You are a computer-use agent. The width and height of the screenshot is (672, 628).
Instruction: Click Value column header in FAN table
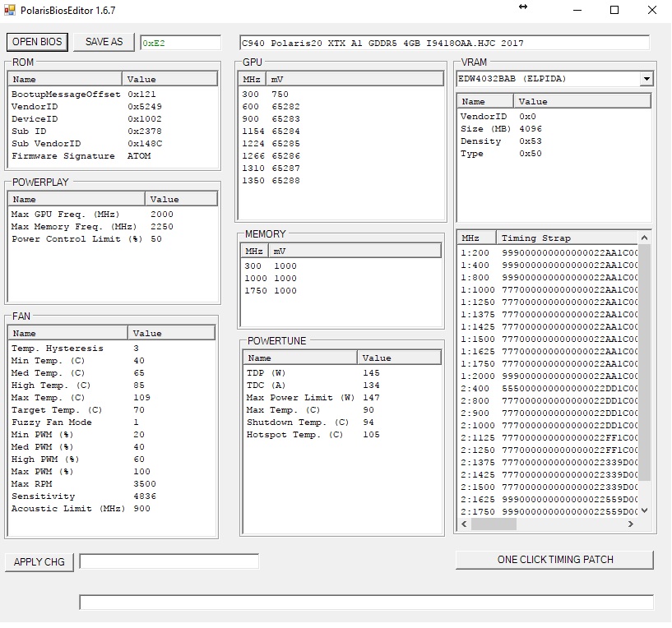click(x=171, y=333)
